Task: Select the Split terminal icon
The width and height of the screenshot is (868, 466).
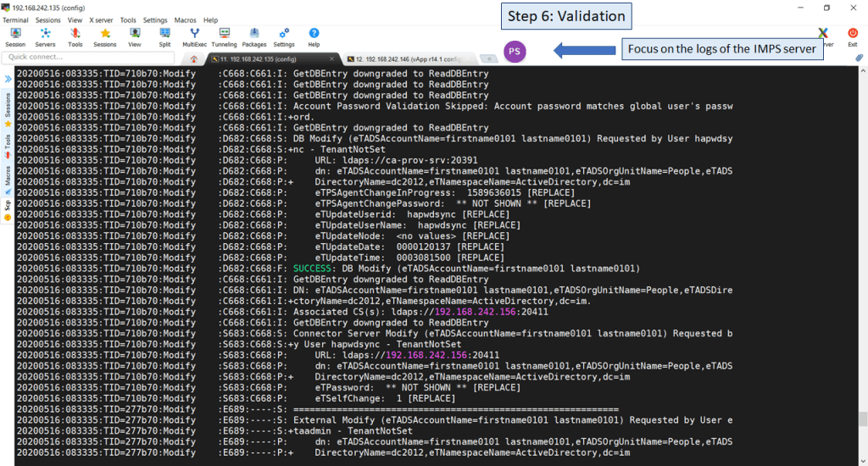Action: (x=164, y=36)
